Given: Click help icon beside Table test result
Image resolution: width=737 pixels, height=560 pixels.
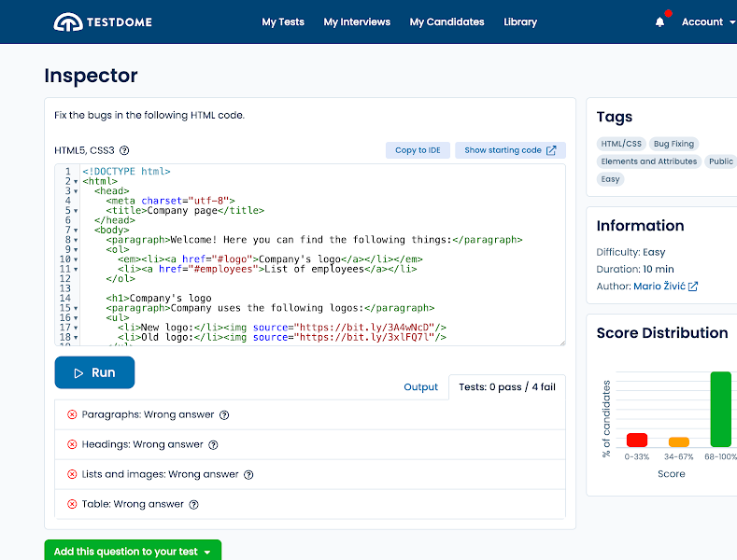Looking at the screenshot, I should (x=194, y=505).
